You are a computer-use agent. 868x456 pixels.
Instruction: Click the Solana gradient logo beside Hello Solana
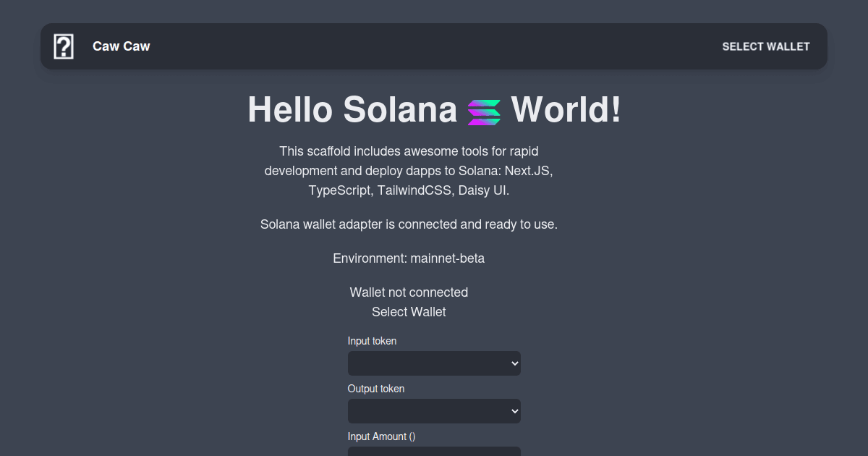(485, 110)
